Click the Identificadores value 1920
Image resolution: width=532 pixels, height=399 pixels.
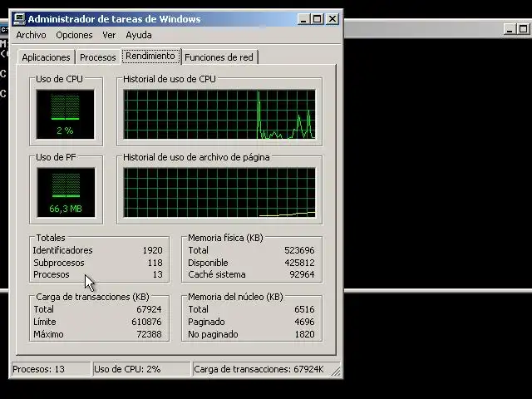click(152, 250)
